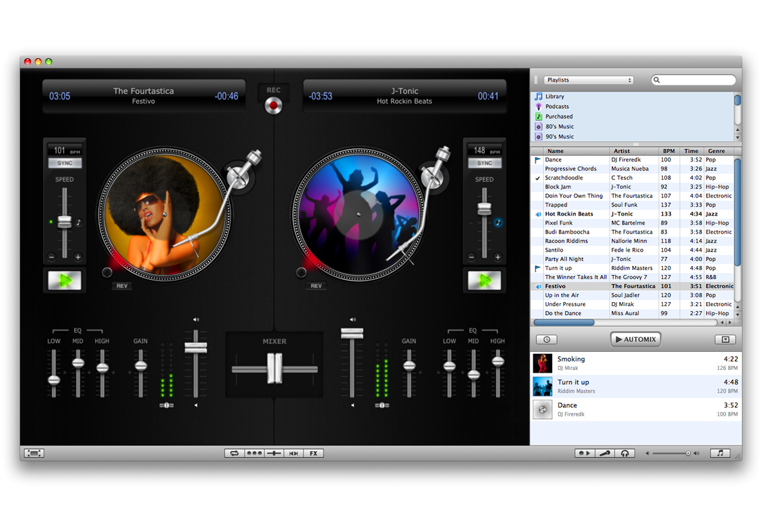Click the microphone icon in bottom toolbar

point(605,453)
